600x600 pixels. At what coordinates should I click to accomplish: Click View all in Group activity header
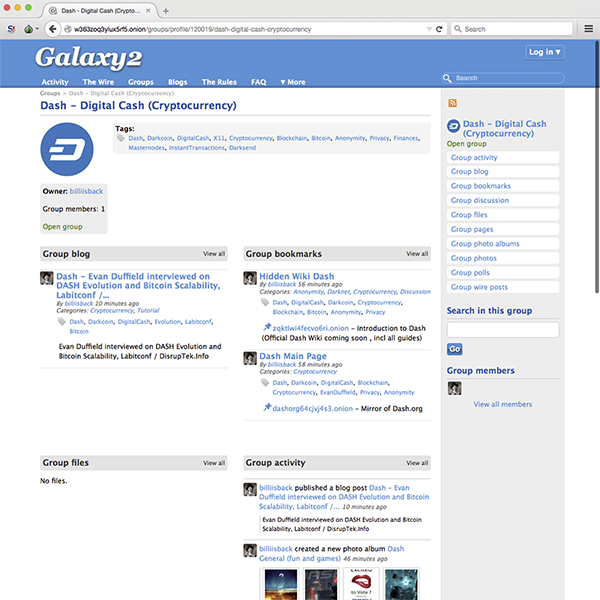(417, 463)
